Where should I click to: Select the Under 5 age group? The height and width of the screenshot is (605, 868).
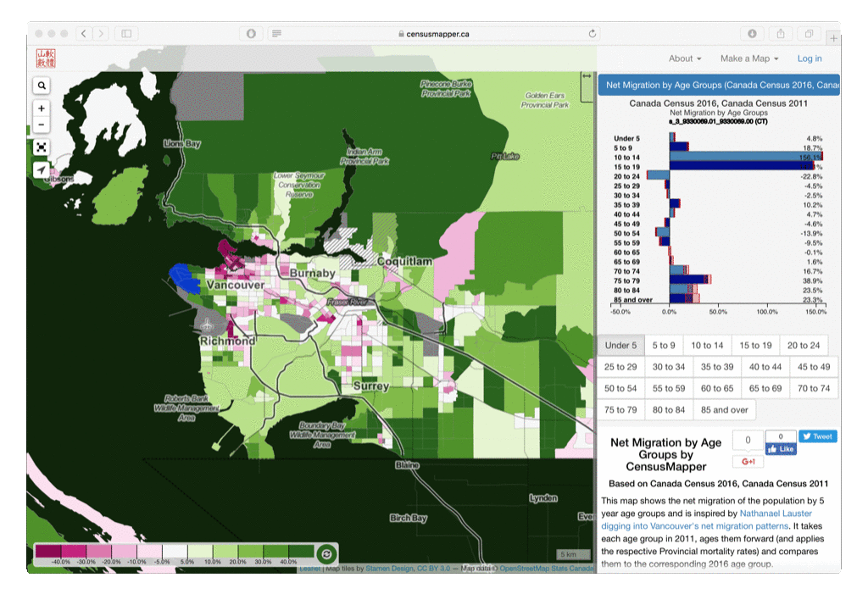621,346
